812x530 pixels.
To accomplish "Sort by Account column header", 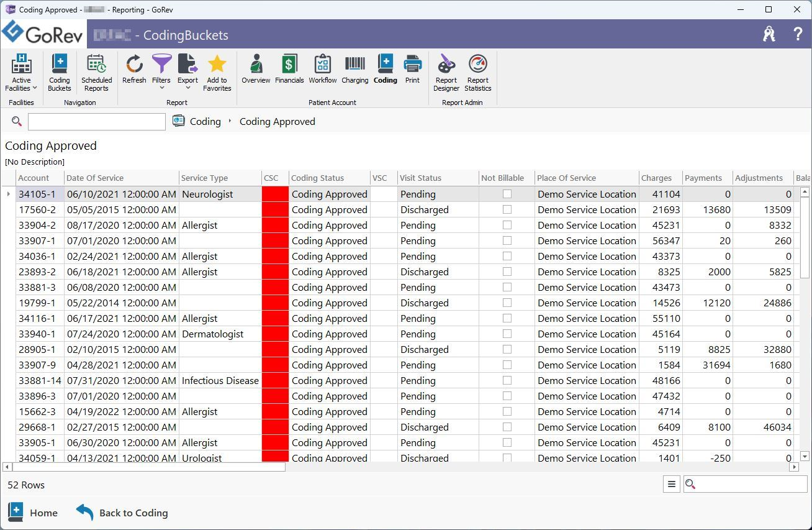I will click(40, 178).
